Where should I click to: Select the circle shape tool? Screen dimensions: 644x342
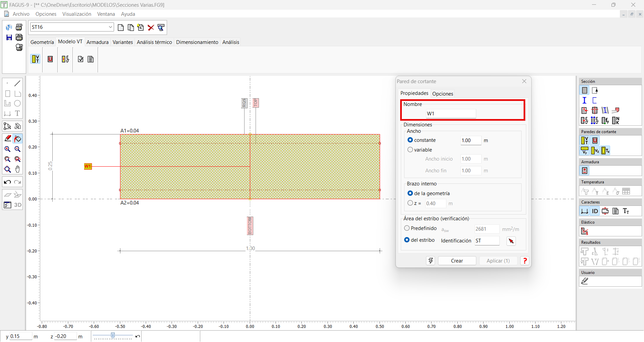click(17, 103)
